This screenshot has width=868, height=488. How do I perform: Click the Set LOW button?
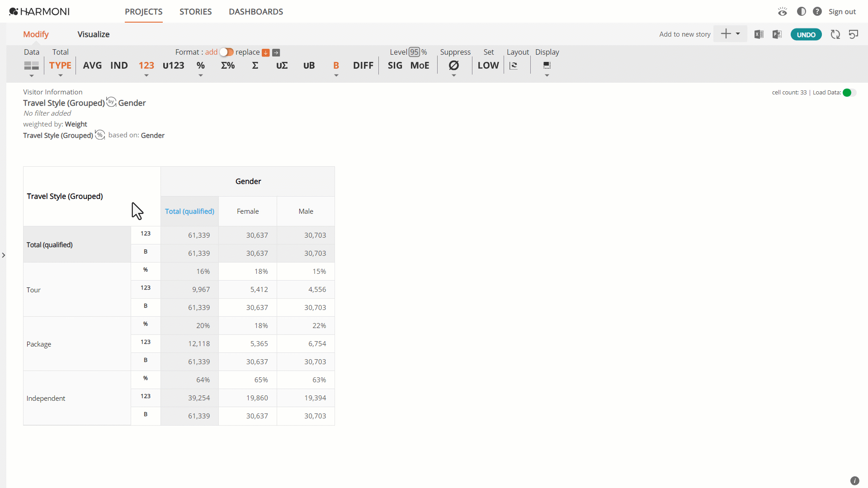click(488, 66)
